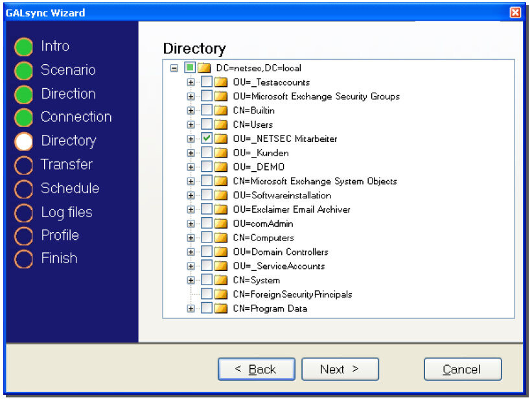Check the CN=Users checkbox
532x400 pixels.
point(207,124)
